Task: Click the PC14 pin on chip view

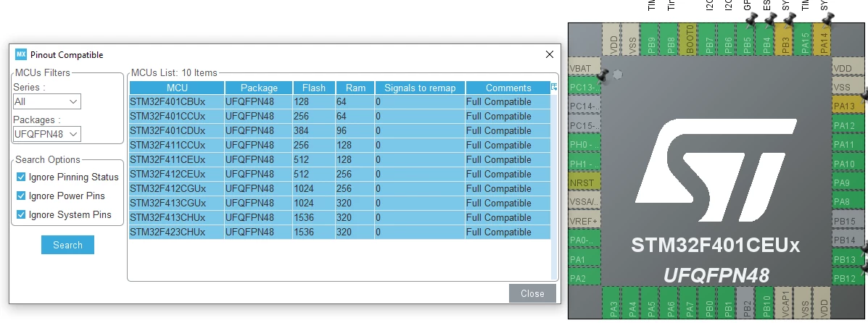Action: (x=584, y=106)
